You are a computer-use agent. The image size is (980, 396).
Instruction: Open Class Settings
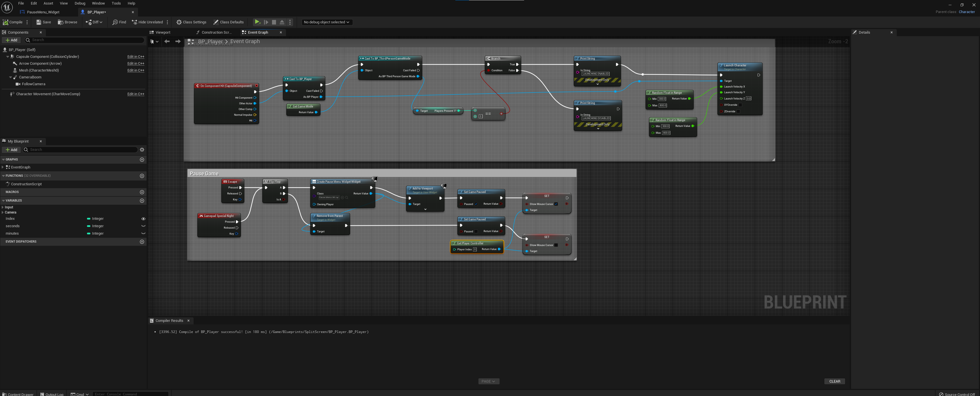click(x=191, y=22)
